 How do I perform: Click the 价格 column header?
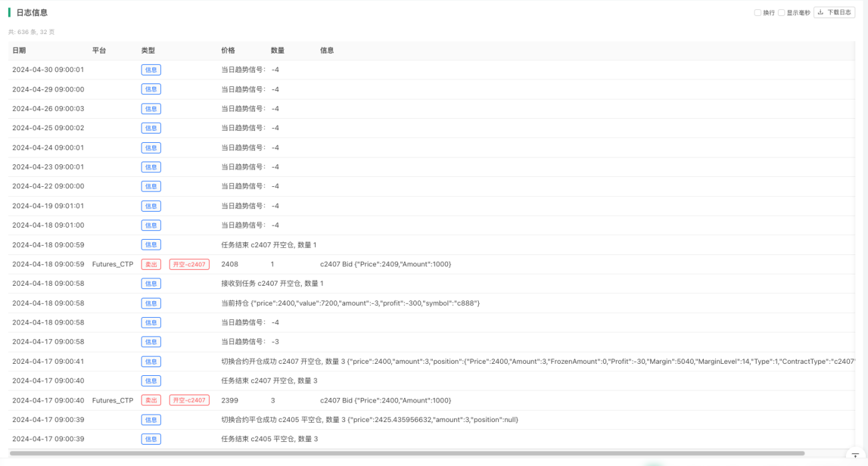228,51
